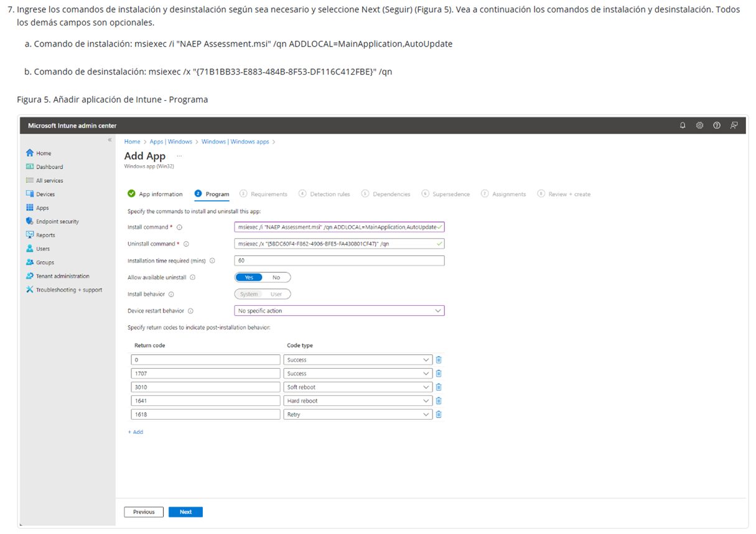The height and width of the screenshot is (534, 756).
Task: Delete the 1707 return code row
Action: 439,374
